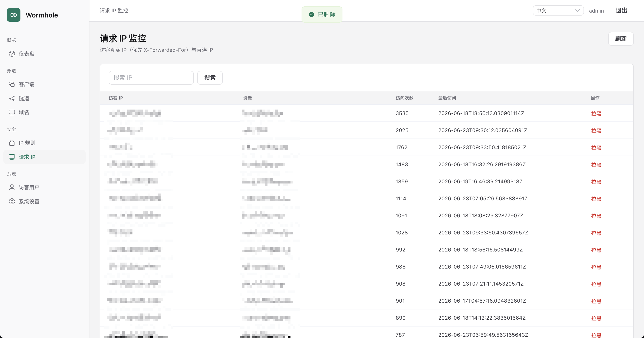Click 拉黑 on the 2025 visits row

[x=596, y=131]
